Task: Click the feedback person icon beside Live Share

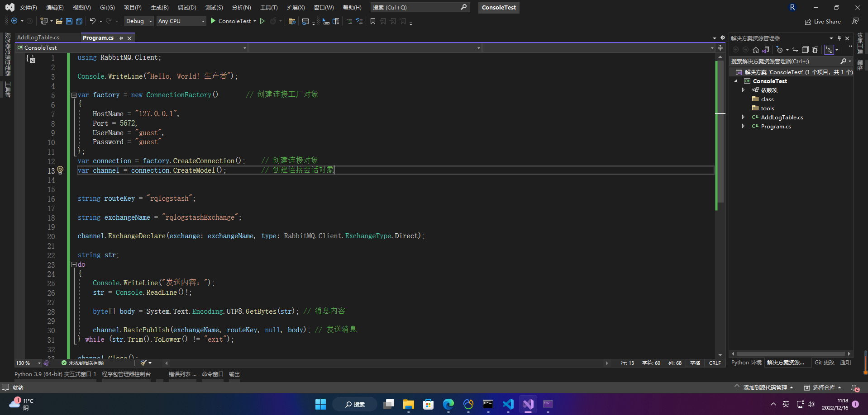Action: tap(855, 21)
